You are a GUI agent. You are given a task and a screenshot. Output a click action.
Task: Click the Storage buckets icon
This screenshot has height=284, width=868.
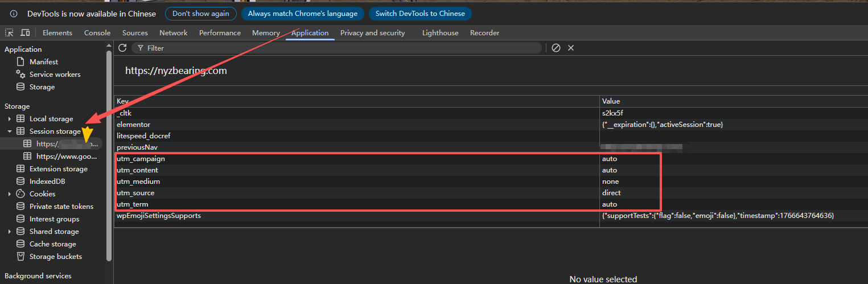(20, 256)
